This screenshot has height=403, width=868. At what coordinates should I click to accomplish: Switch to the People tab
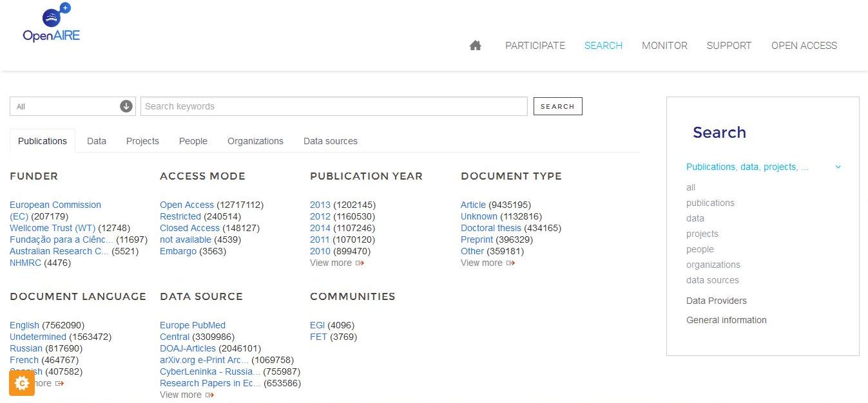point(193,141)
